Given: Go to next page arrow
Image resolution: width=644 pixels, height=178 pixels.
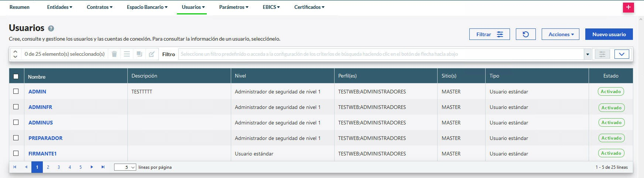Looking at the screenshot, I should 92,167.
